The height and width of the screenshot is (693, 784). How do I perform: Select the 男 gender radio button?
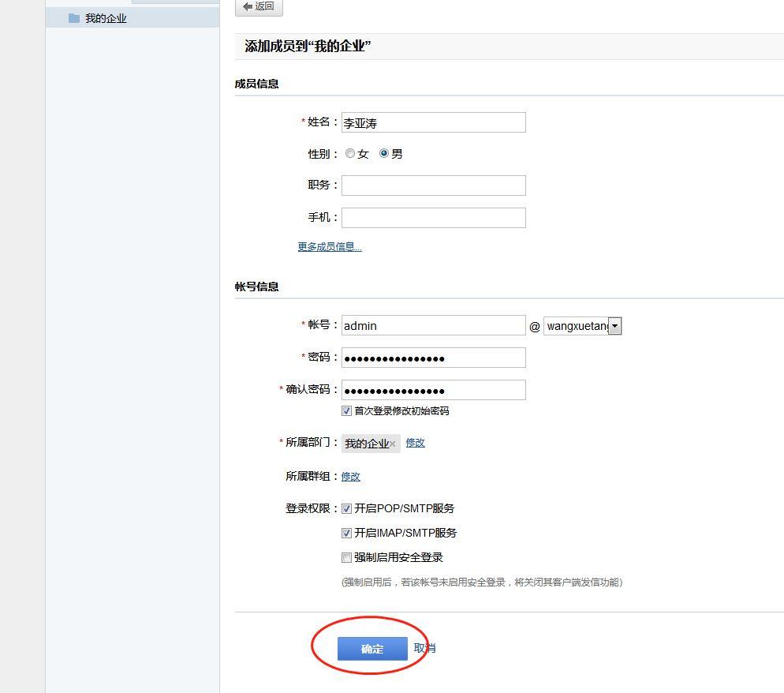tap(383, 153)
